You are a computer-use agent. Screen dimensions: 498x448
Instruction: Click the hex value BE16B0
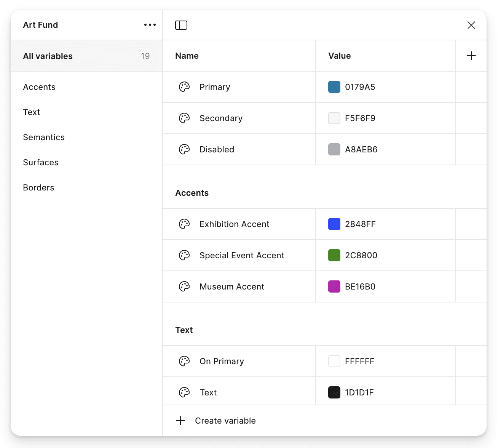(x=360, y=286)
